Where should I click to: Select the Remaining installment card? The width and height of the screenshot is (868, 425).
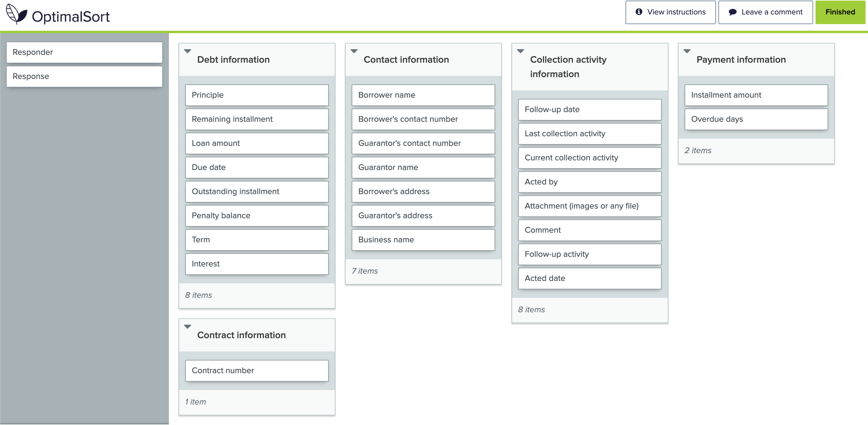coord(257,119)
